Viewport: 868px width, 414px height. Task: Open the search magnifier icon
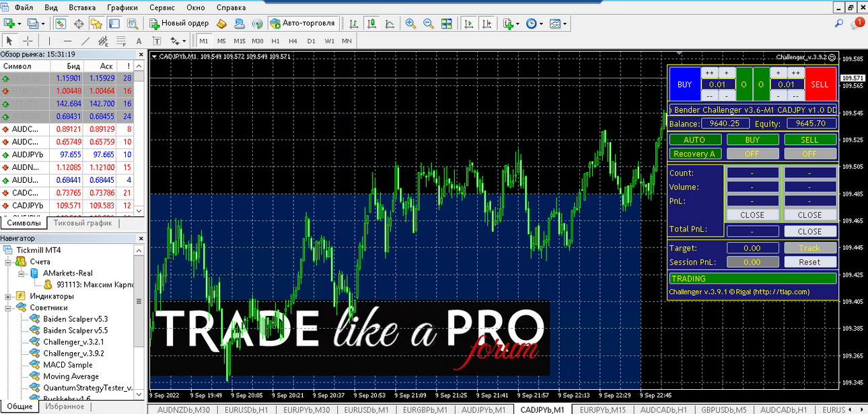pos(840,23)
